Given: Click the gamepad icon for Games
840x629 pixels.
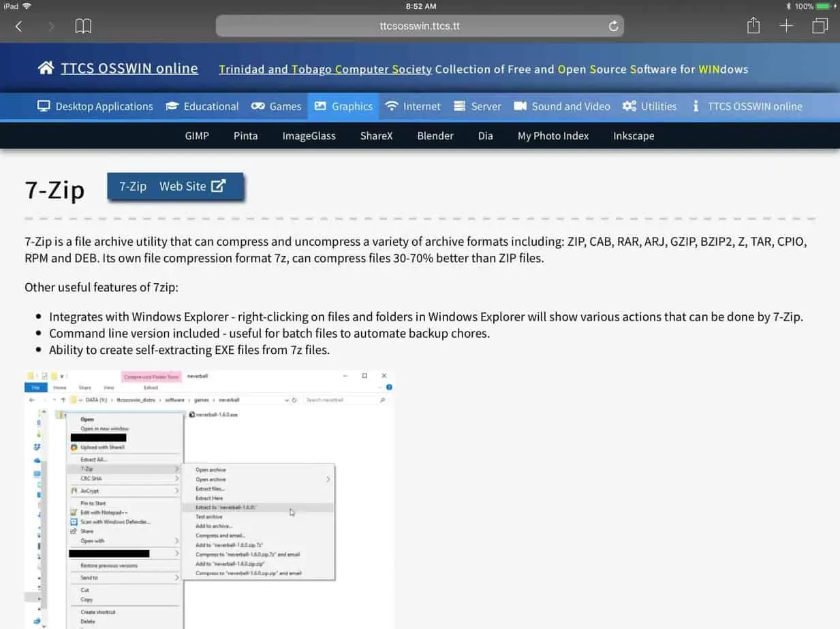Looking at the screenshot, I should 258,106.
